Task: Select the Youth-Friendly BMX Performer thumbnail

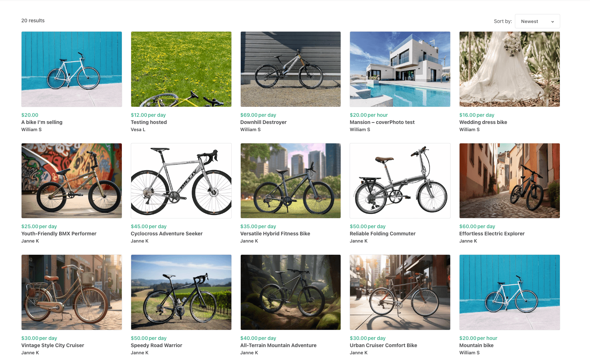Action: coord(72,181)
